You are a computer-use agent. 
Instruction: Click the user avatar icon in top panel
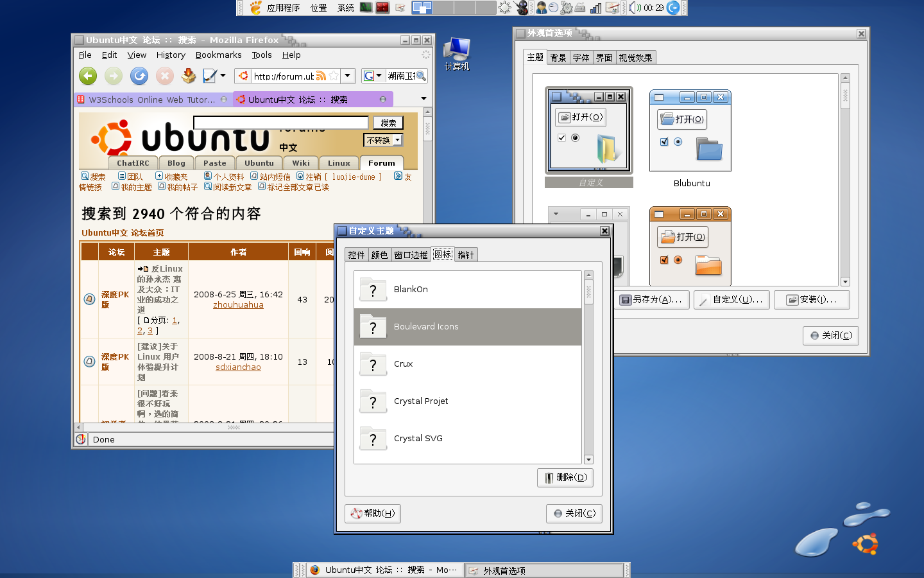click(x=542, y=8)
